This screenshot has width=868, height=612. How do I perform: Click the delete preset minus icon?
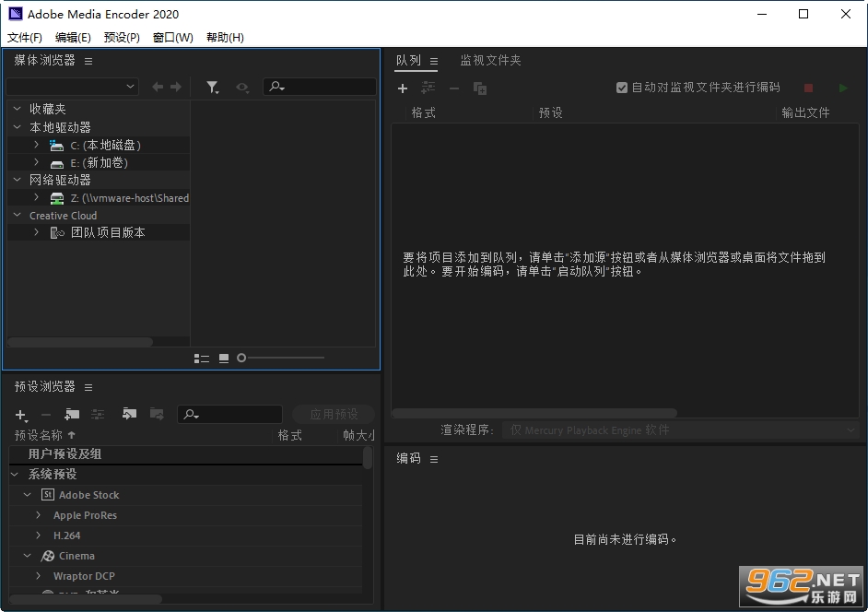pos(46,415)
